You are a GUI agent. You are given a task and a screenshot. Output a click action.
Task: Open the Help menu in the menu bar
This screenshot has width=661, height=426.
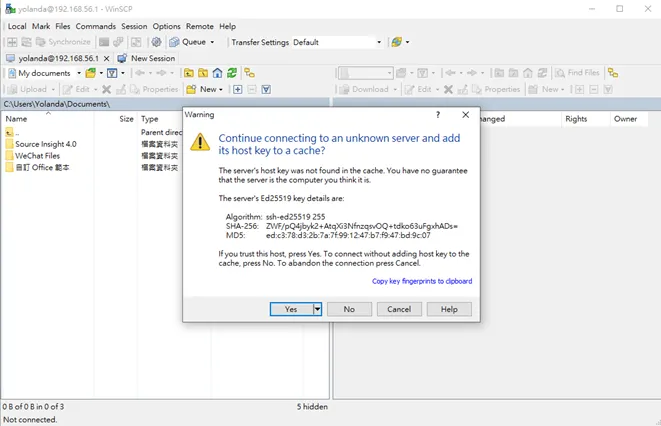click(227, 26)
